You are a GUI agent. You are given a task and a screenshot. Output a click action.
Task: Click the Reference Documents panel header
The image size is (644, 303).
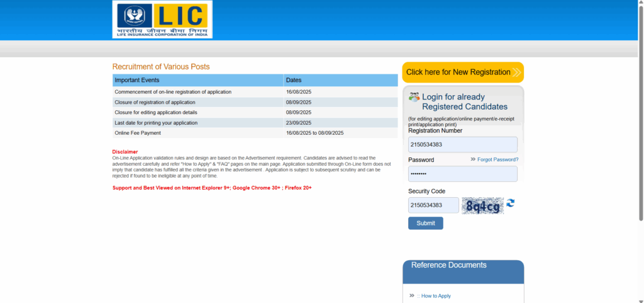(464, 272)
